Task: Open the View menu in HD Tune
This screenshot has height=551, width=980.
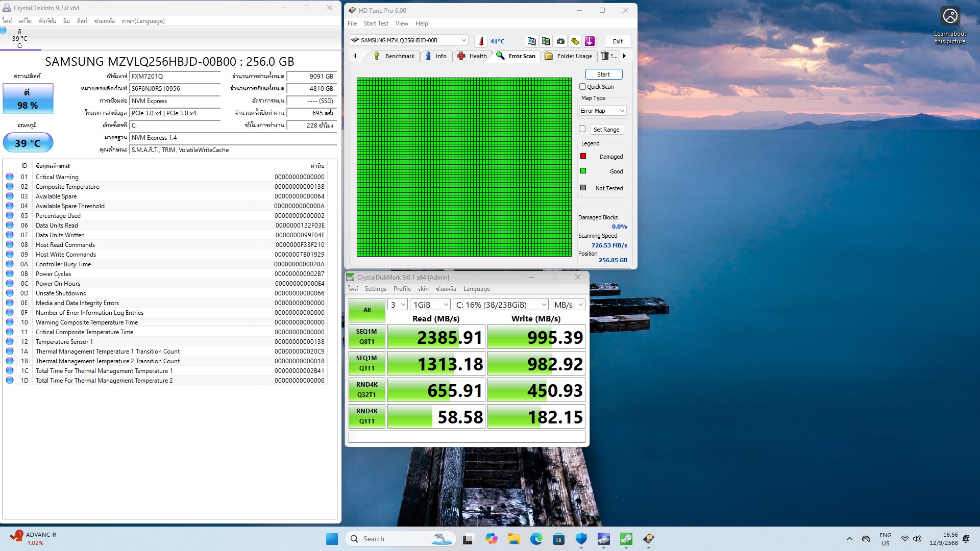Action: [x=402, y=23]
